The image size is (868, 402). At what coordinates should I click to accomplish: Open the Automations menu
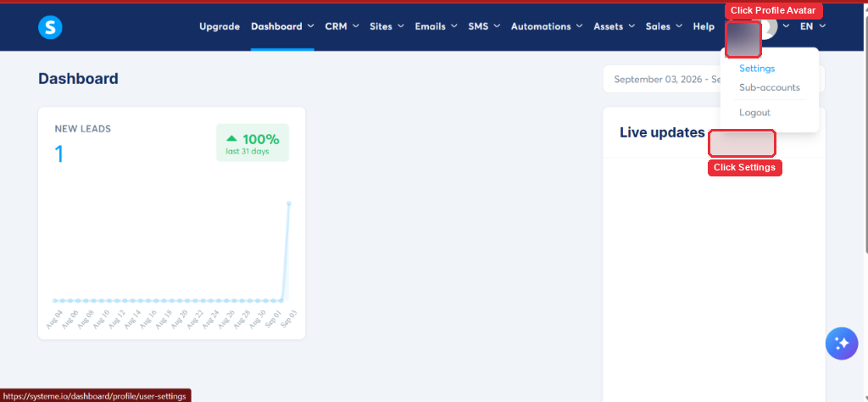click(547, 26)
